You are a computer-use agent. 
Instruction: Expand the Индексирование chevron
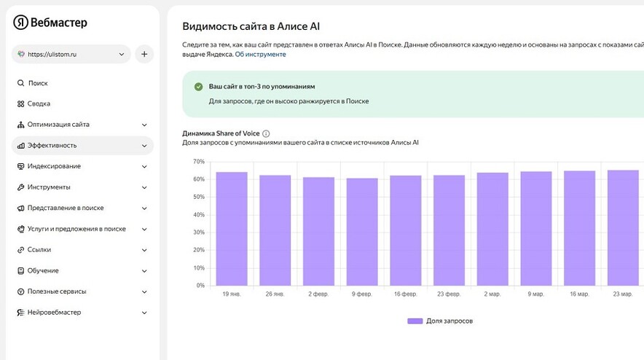click(144, 167)
